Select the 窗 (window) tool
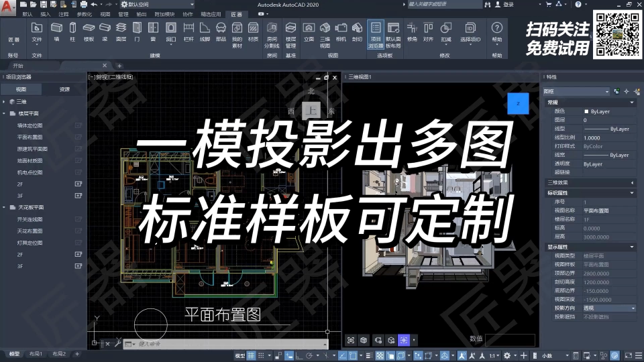The height and width of the screenshot is (362, 644). [153, 32]
